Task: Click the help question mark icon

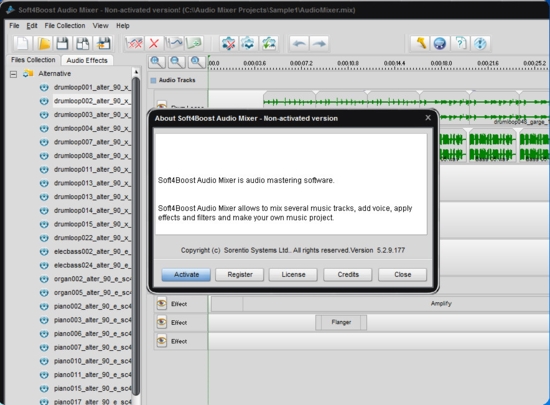Action: 460,43
